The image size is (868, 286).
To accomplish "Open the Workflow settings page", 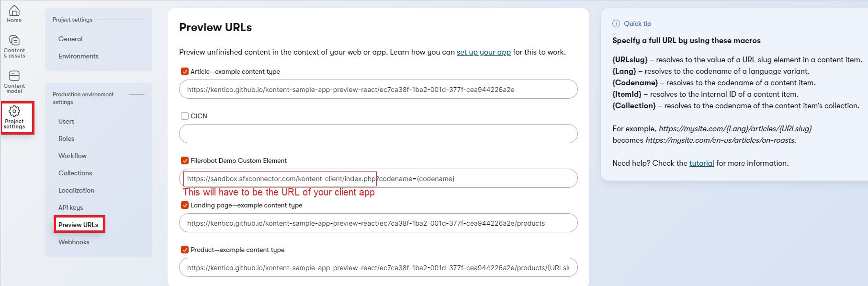I will 72,156.
